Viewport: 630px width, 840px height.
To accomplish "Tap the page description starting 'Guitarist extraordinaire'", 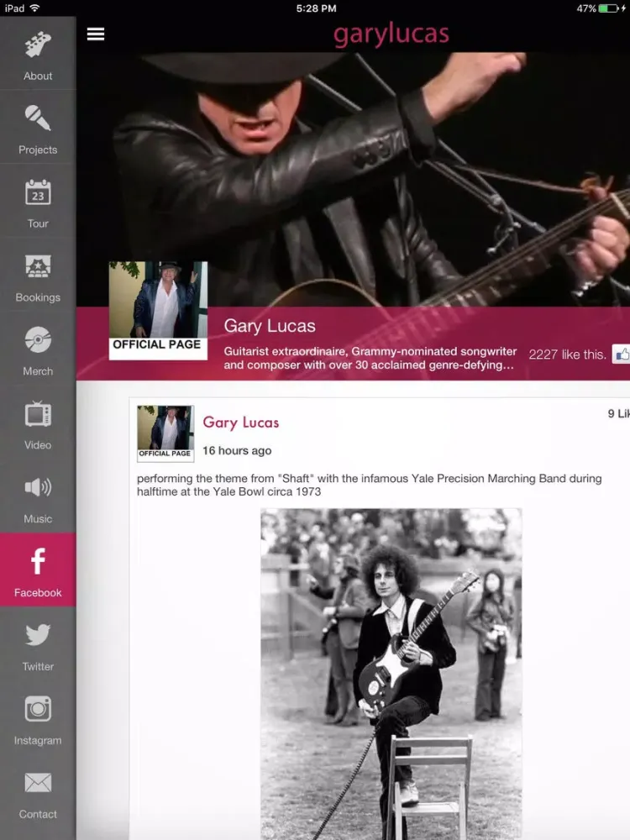I will (x=370, y=359).
